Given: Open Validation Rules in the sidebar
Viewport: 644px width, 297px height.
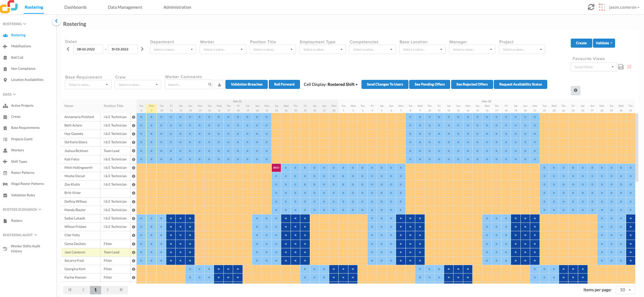Looking at the screenshot, I should click(x=23, y=195).
